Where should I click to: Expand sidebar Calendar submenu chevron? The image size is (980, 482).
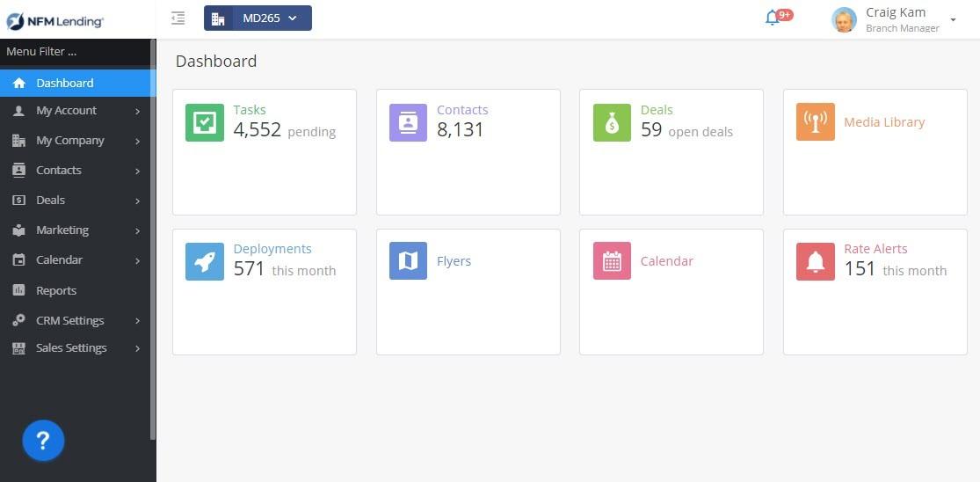coord(137,260)
